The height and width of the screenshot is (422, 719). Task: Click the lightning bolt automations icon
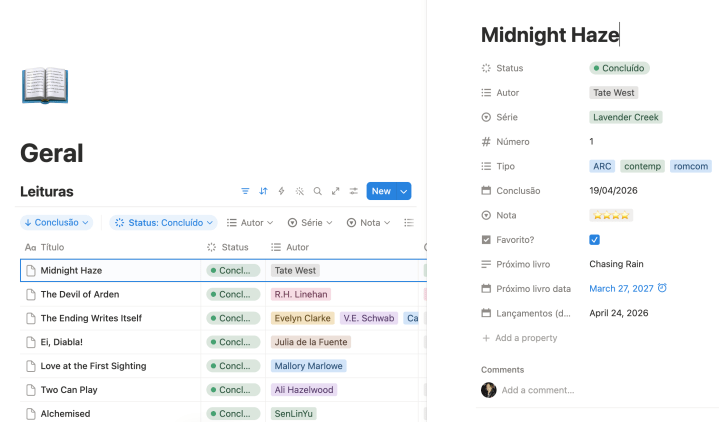pos(281,191)
